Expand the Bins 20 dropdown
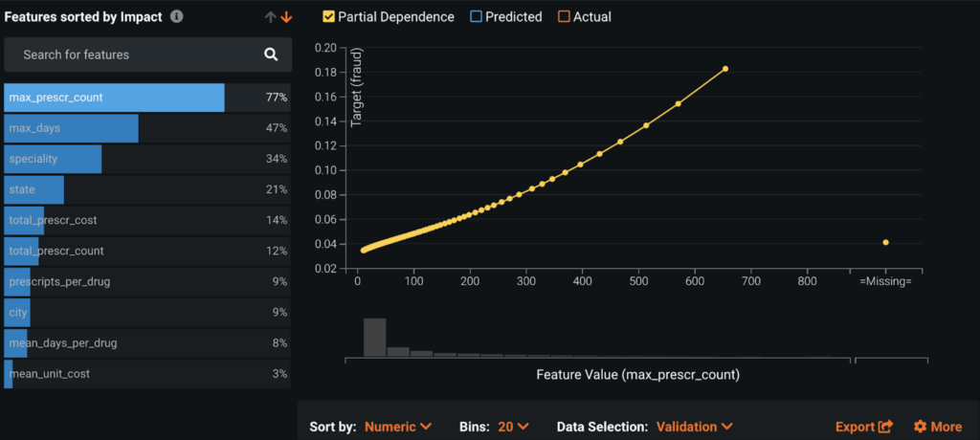Screen dimensions: 980x440 pyautogui.click(x=513, y=427)
